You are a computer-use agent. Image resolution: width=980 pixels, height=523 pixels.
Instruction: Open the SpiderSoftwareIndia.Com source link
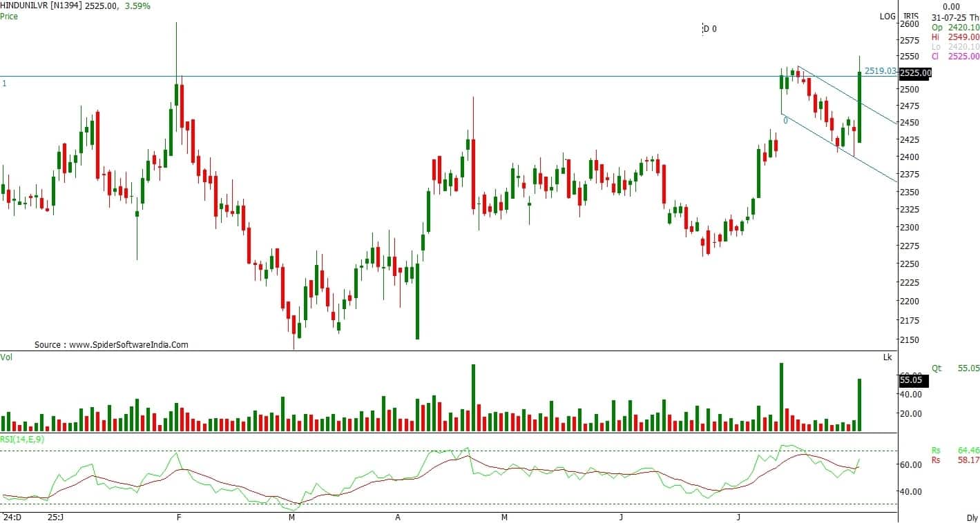111,344
